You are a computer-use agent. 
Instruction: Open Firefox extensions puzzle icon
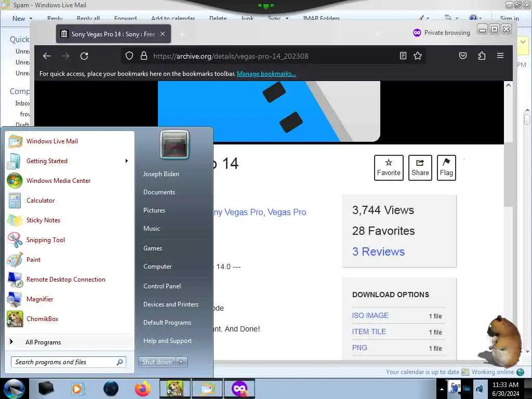482,56
